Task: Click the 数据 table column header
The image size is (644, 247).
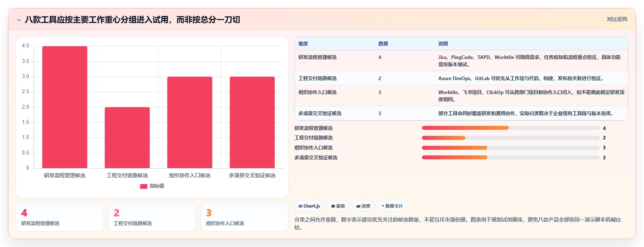Action: pyautogui.click(x=383, y=44)
